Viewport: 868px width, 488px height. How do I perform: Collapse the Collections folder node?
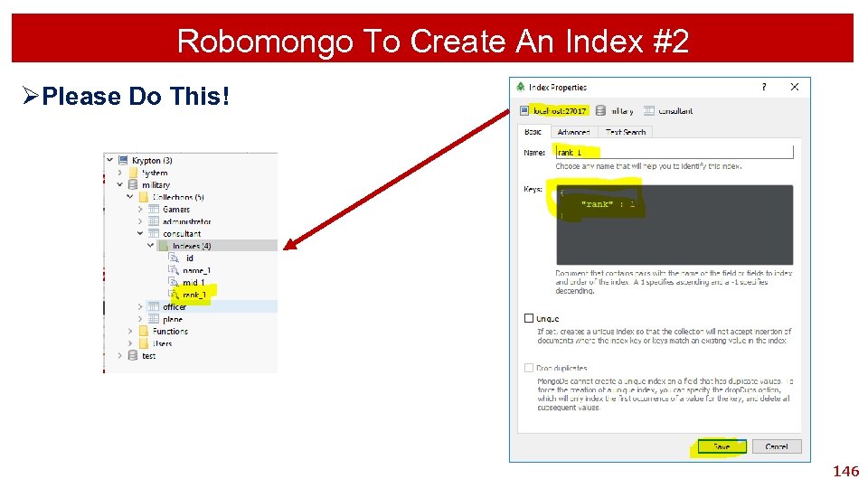(129, 196)
